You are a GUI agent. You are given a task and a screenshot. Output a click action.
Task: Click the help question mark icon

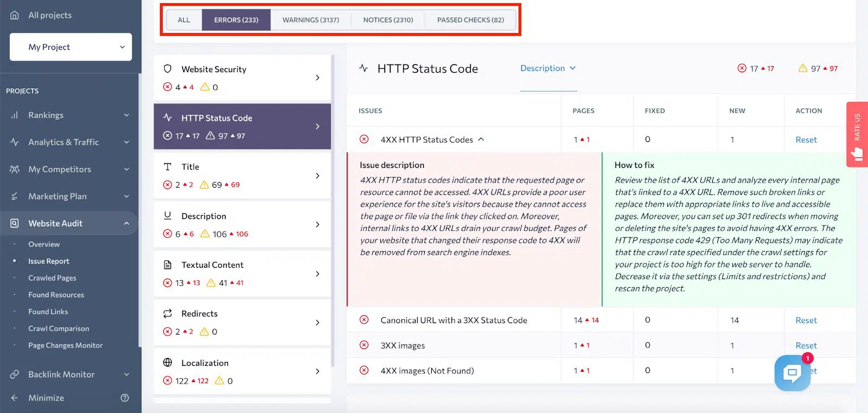[x=125, y=398]
